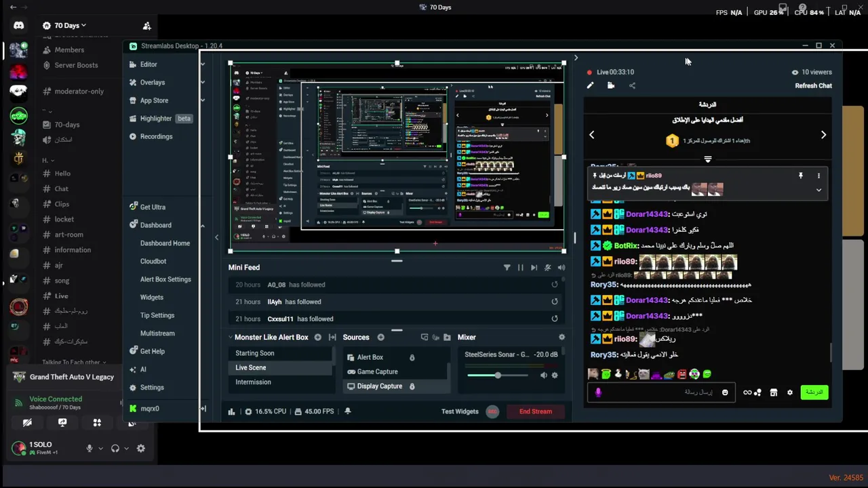Open Mixer advanced settings gear
Image resolution: width=868 pixels, height=488 pixels.
pos(561,338)
